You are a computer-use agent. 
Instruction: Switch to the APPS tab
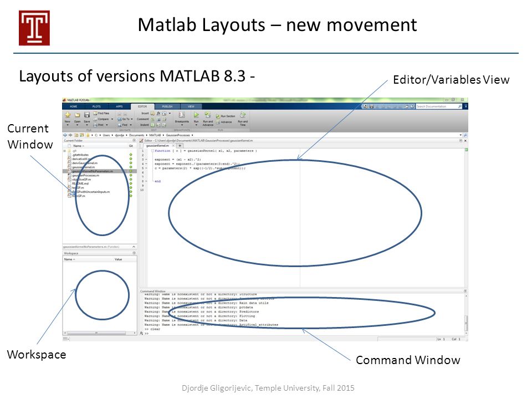pos(119,106)
